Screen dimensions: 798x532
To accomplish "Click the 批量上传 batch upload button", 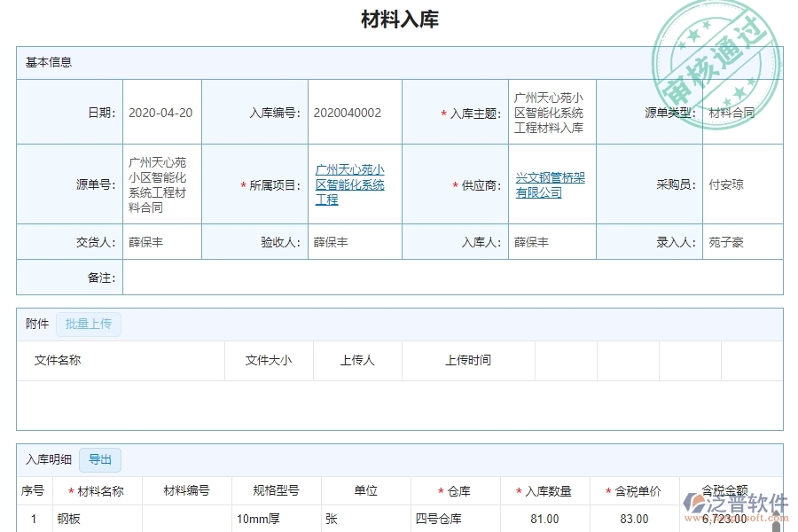I will pos(88,324).
